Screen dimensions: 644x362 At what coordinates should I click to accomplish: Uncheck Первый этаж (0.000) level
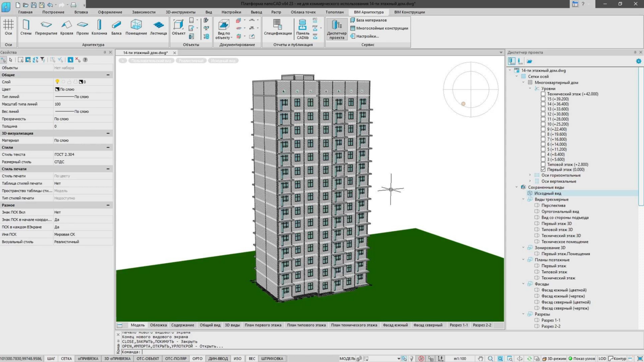pyautogui.click(x=543, y=169)
